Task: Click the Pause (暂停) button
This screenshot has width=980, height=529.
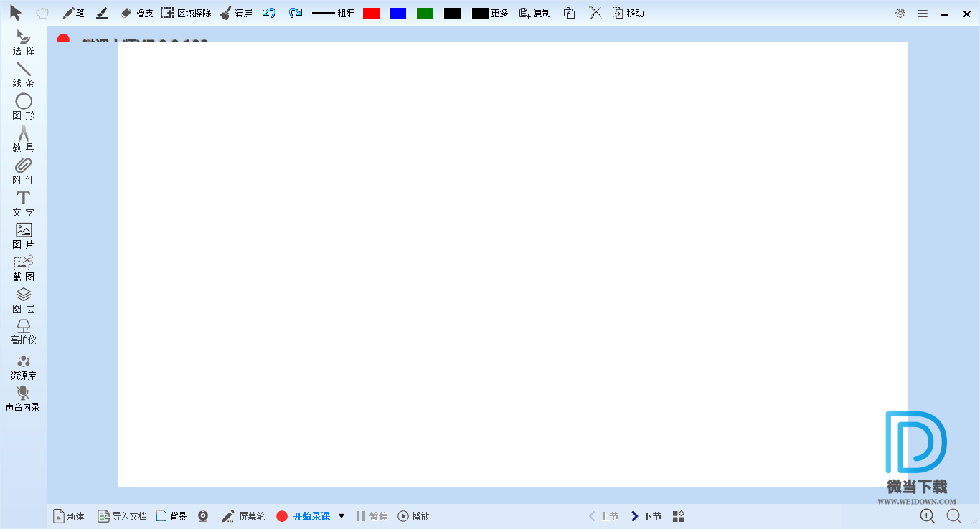Action: click(372, 516)
